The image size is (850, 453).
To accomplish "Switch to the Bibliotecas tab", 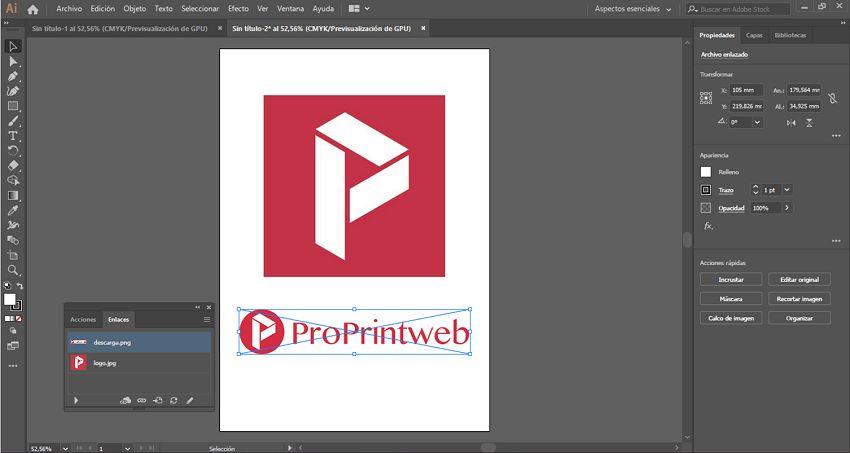I will 790,35.
